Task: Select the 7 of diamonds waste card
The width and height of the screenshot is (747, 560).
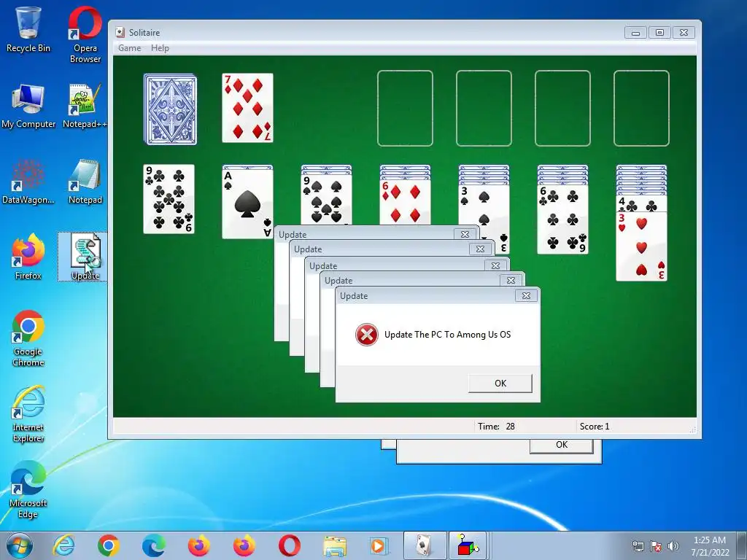Action: [x=248, y=108]
